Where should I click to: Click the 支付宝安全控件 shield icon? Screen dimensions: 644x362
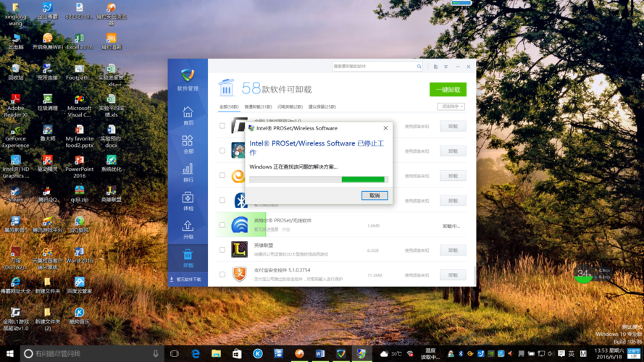[x=240, y=274]
